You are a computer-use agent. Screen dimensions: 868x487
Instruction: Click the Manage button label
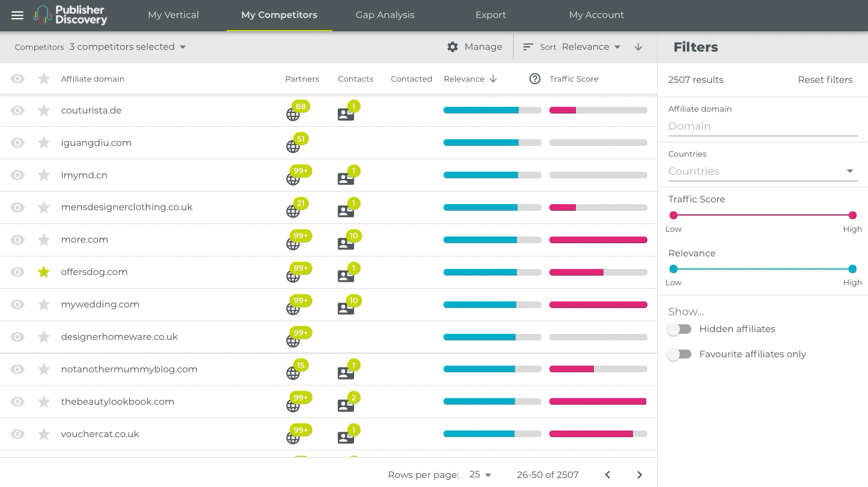[x=483, y=47]
